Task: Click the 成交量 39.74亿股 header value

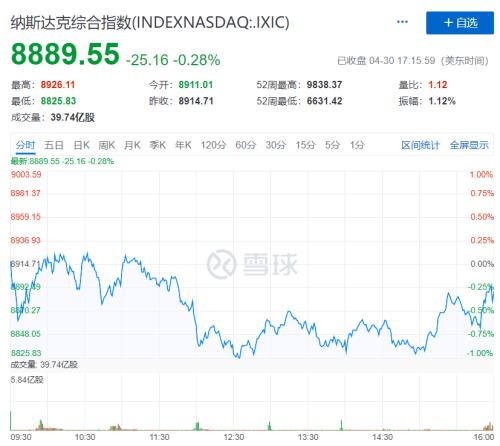Action: tap(73, 117)
